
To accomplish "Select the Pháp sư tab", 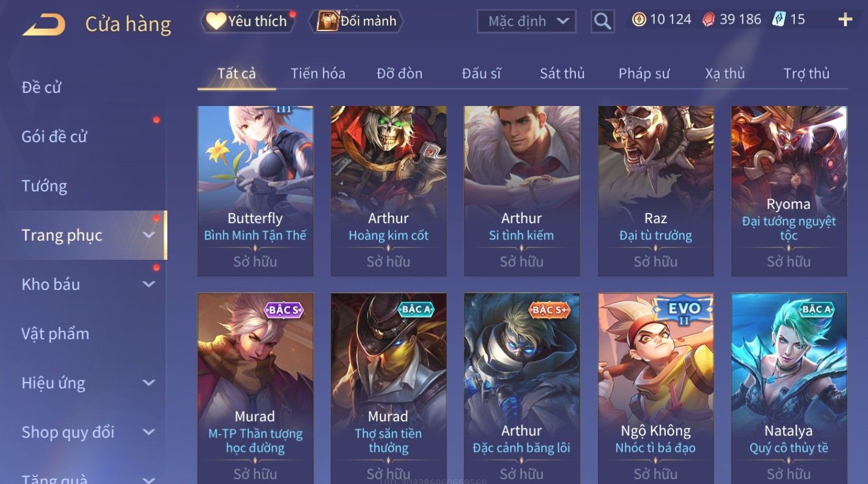I will tap(644, 74).
